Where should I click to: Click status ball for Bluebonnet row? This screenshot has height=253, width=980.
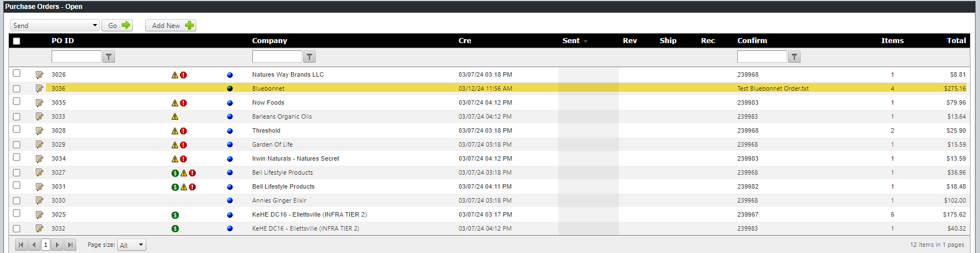point(230,89)
